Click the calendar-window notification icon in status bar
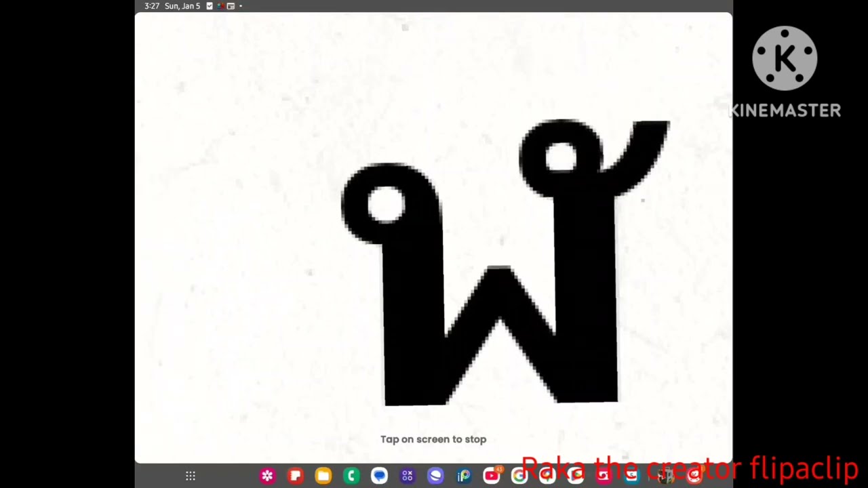The width and height of the screenshot is (868, 488). 231,6
